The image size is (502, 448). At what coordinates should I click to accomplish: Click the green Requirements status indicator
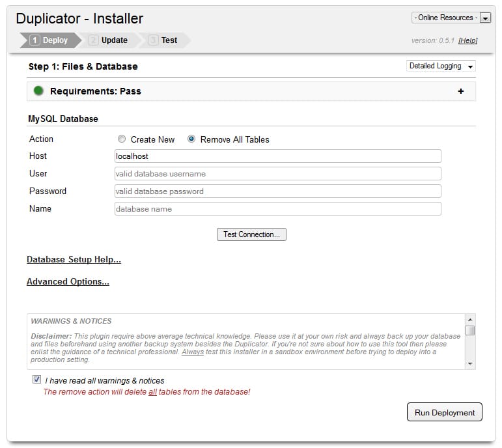click(38, 91)
